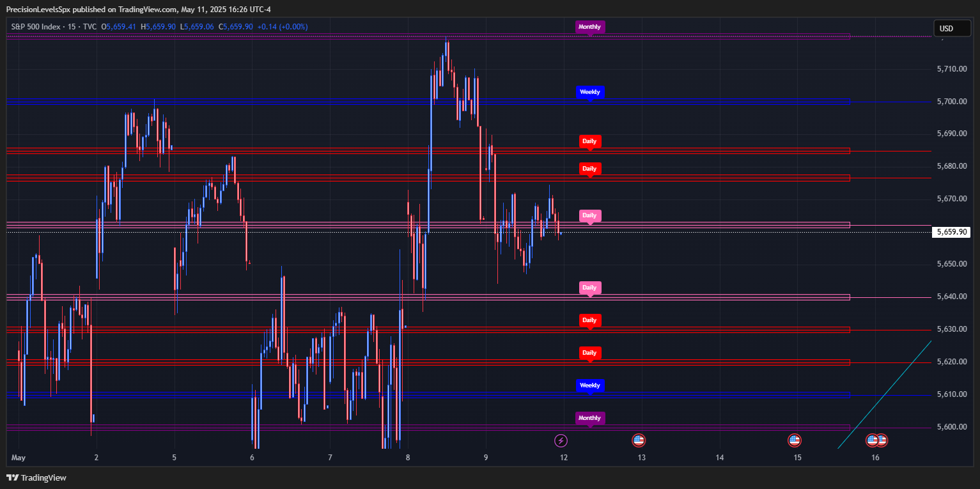Open the USD currency dropdown top right
The image size is (980, 489).
pyautogui.click(x=951, y=28)
